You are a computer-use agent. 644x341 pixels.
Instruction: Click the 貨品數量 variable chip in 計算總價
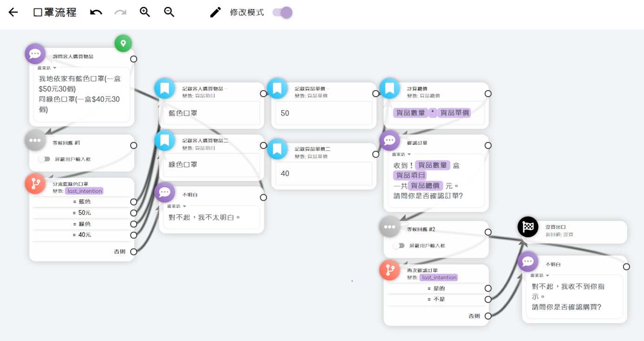coord(410,113)
